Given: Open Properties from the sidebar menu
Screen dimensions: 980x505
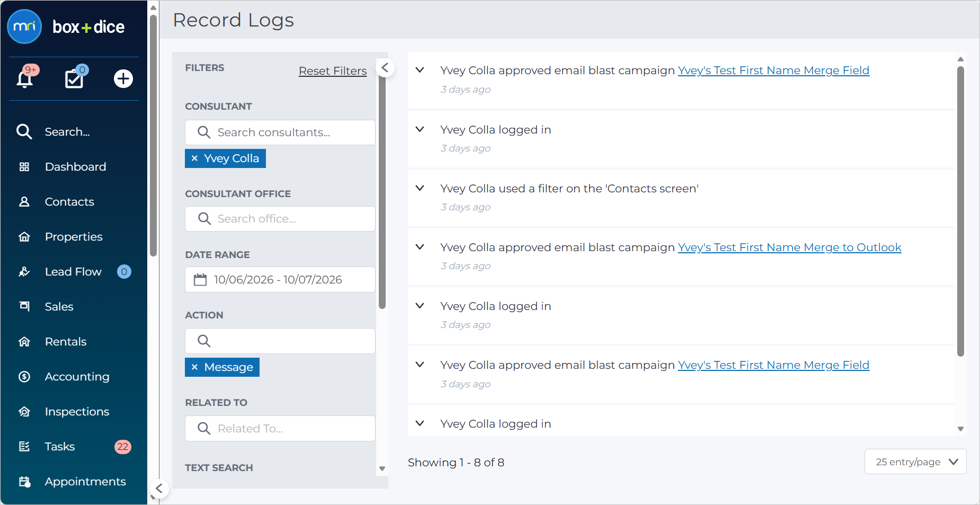Looking at the screenshot, I should (x=74, y=237).
